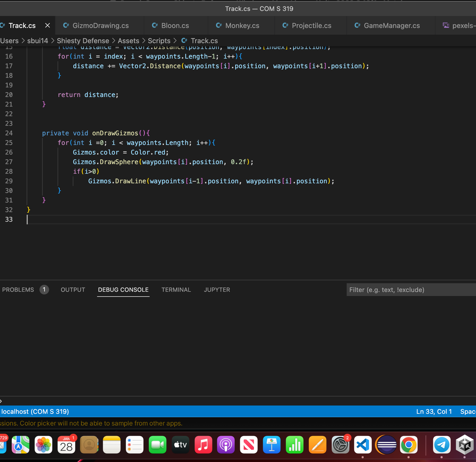Switch to the GizmoDrawing.cs tab
476x462 pixels.
(x=100, y=26)
